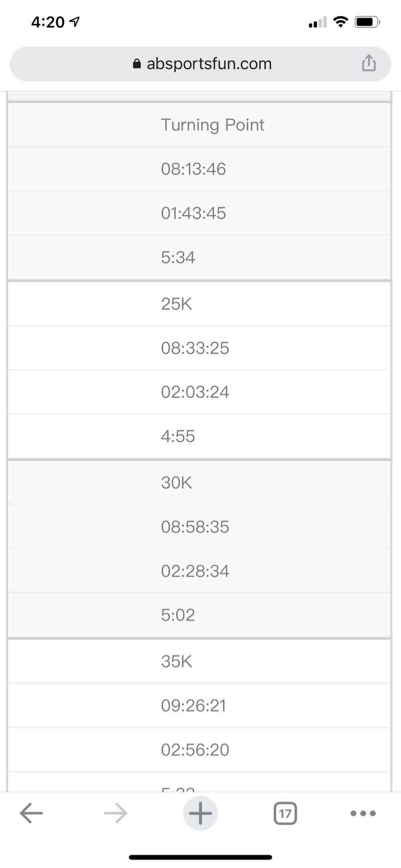Viewport: 401px width, 868px height.
Task: Tap the battery icon in status bar
Action: [367, 22]
